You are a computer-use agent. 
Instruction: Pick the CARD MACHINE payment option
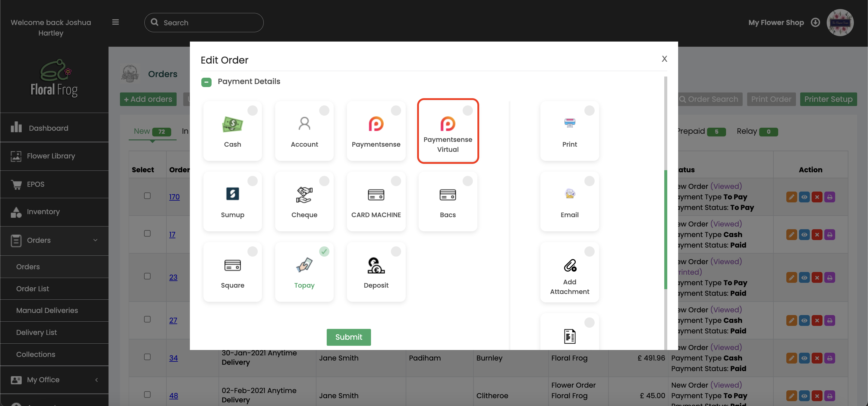click(x=376, y=201)
